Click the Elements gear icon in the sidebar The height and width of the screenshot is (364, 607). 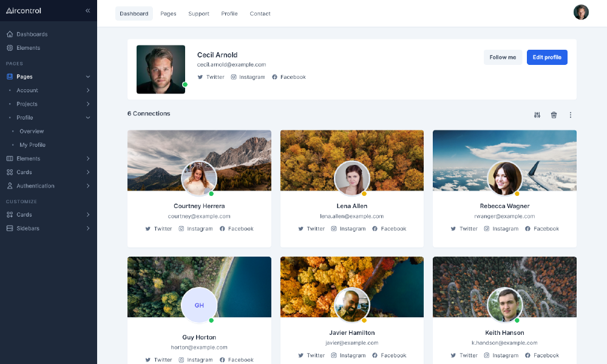pos(8,47)
